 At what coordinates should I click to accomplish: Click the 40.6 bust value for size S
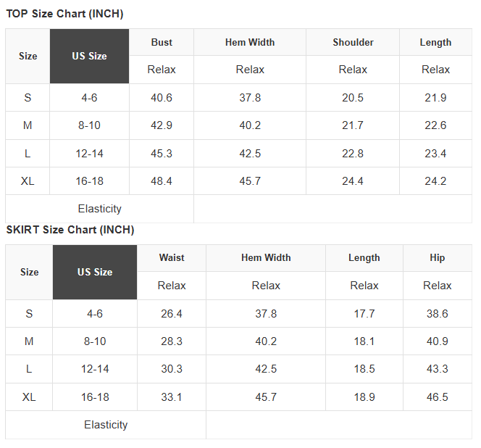coord(162,98)
